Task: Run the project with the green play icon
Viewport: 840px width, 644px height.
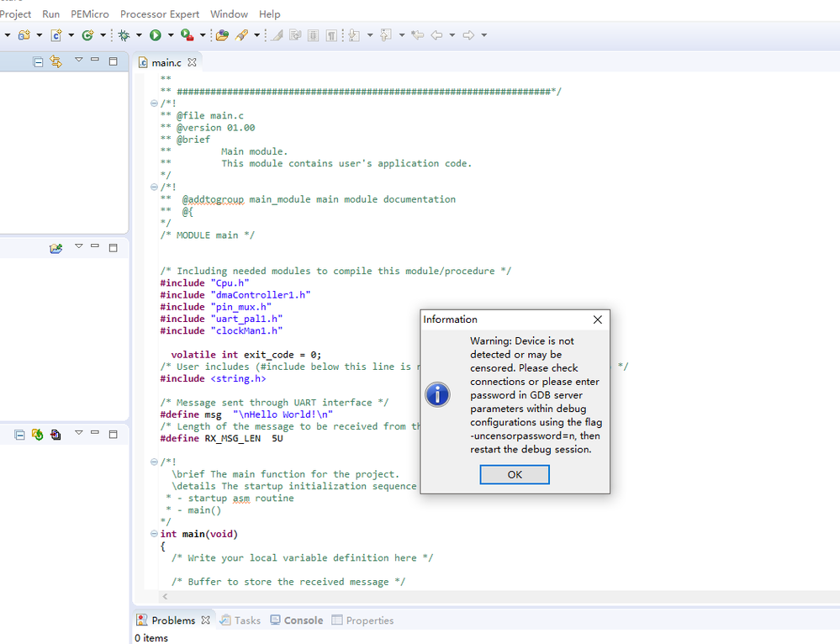Action: tap(156, 35)
